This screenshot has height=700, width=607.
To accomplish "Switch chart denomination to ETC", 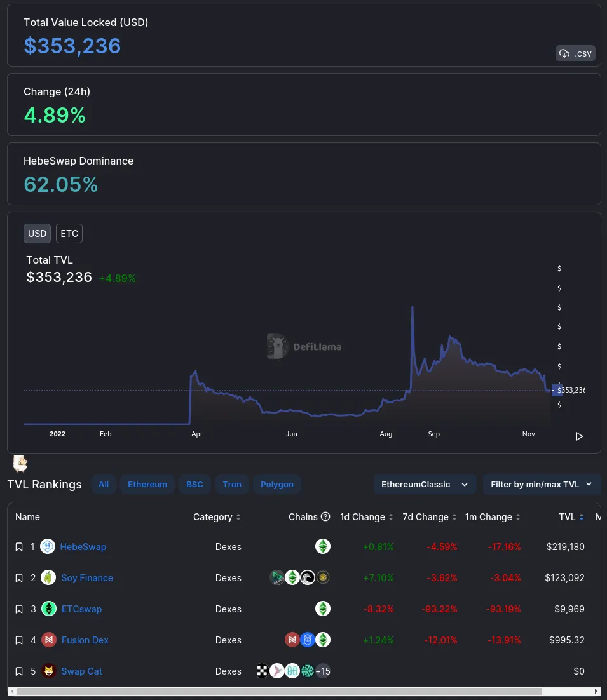I will click(69, 234).
